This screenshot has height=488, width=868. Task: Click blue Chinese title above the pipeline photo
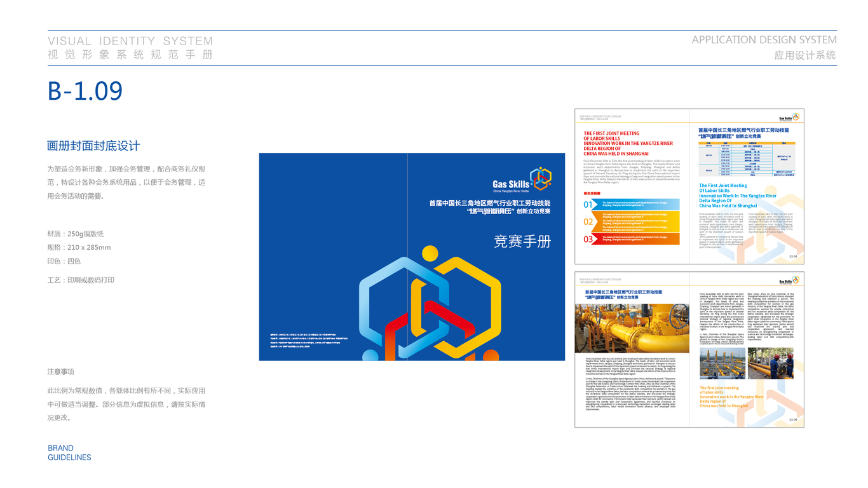[x=623, y=295]
